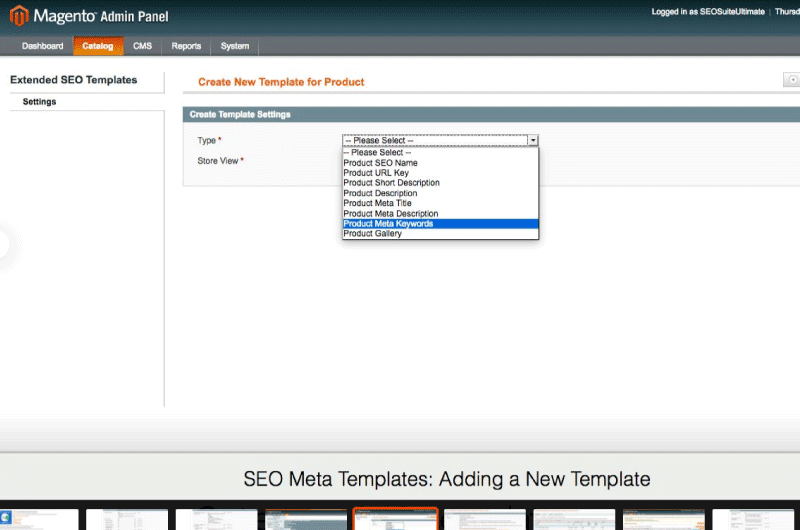
Task: Click 'Create New Template for Product' heading
Action: pyautogui.click(x=281, y=82)
